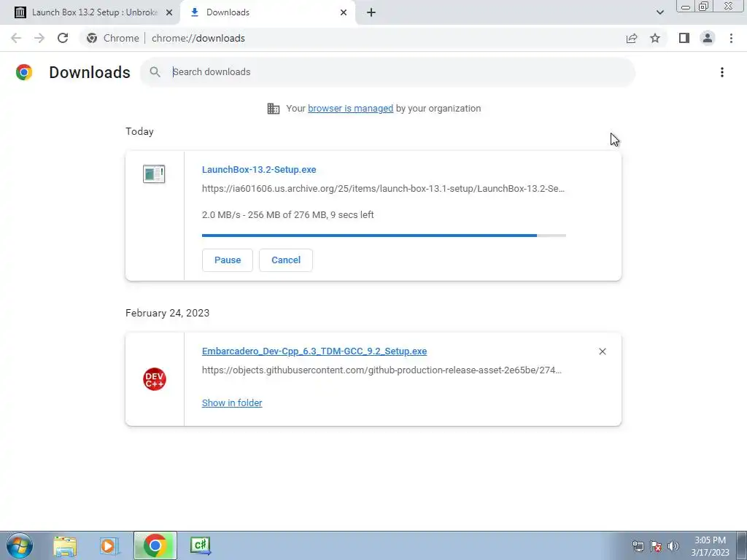Click the LaunchBox download progress bar
Viewport: 747px width, 560px height.
tap(384, 236)
